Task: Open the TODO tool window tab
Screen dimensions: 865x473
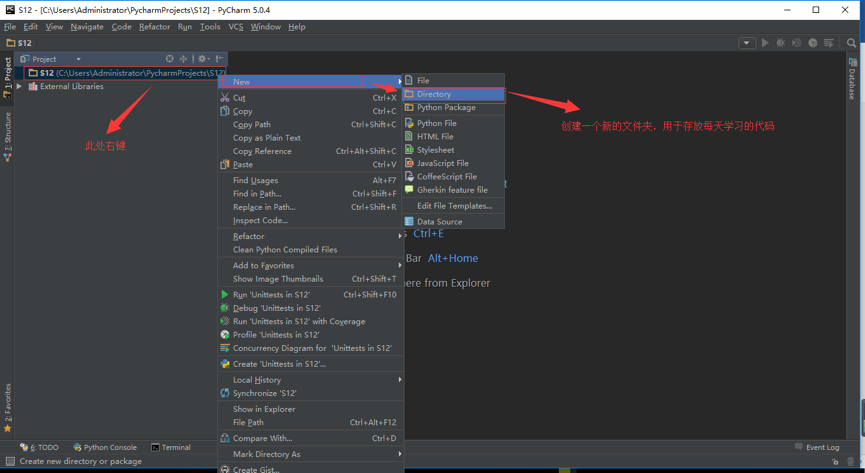Action: (39, 448)
